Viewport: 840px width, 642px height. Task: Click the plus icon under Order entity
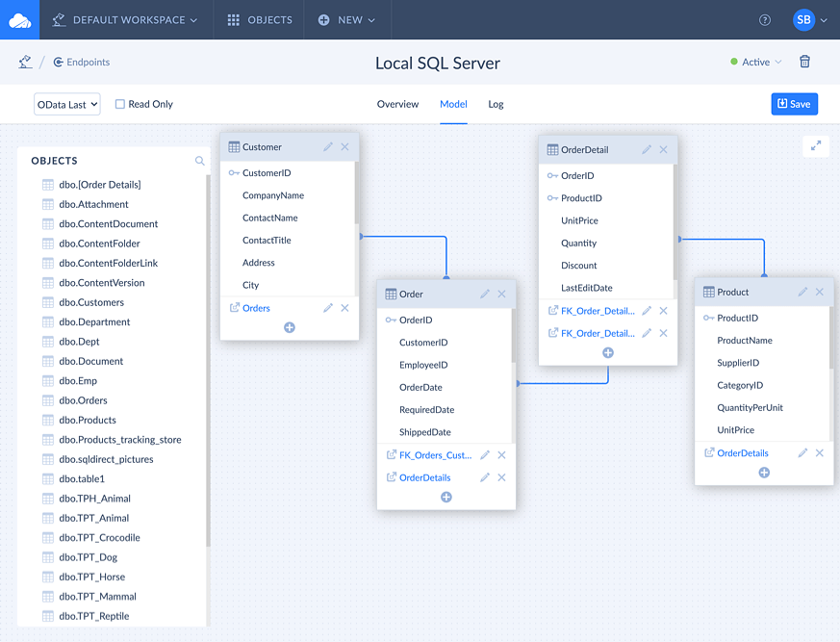coord(446,498)
